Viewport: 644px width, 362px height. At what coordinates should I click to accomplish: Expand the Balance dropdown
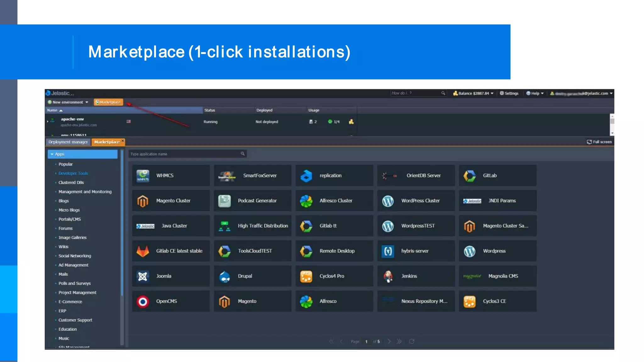[x=473, y=93]
